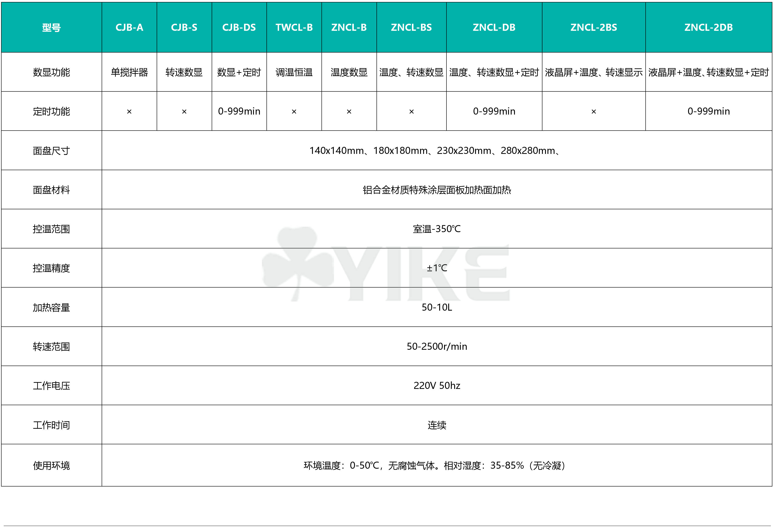
Task: Choose the ZNCL-2BS column header
Action: pos(593,27)
